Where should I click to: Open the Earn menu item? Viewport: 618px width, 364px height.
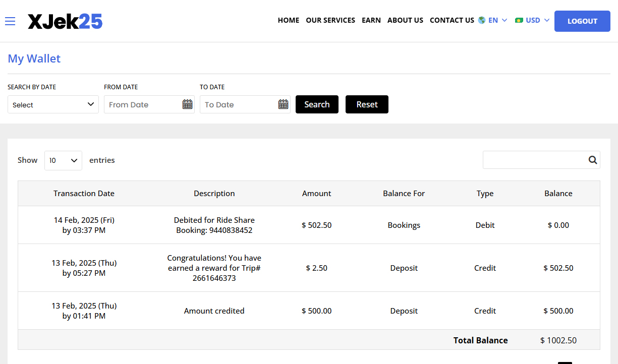(x=371, y=20)
